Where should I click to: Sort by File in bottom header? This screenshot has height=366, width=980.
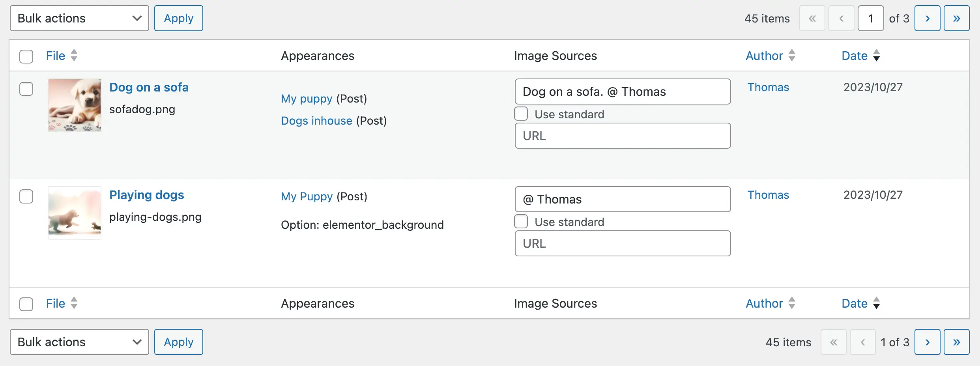(56, 303)
